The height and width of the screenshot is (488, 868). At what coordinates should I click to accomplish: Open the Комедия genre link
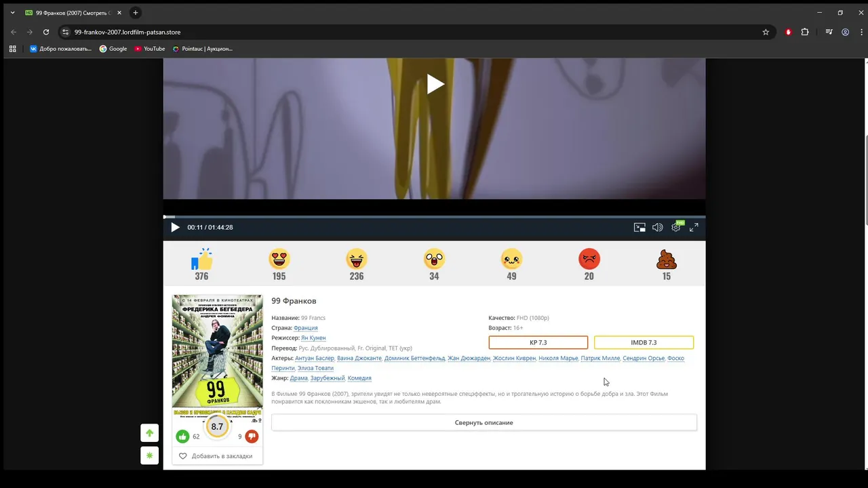click(359, 378)
